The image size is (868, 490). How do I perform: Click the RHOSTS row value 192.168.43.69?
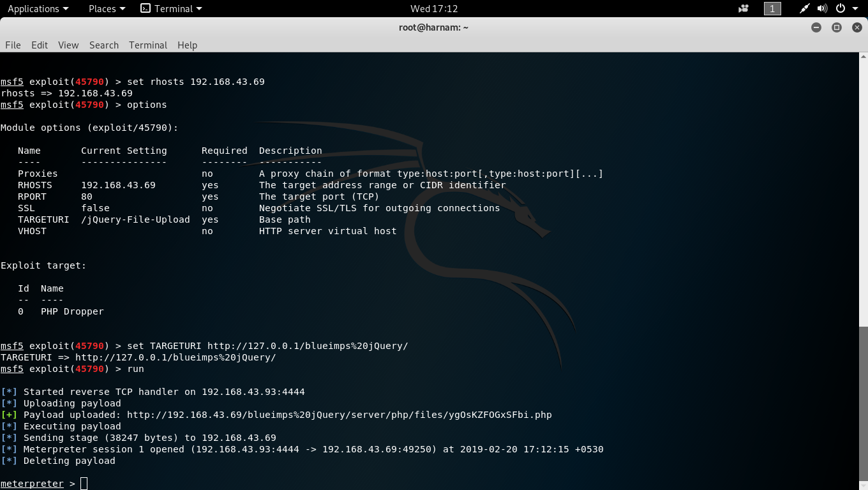click(118, 185)
